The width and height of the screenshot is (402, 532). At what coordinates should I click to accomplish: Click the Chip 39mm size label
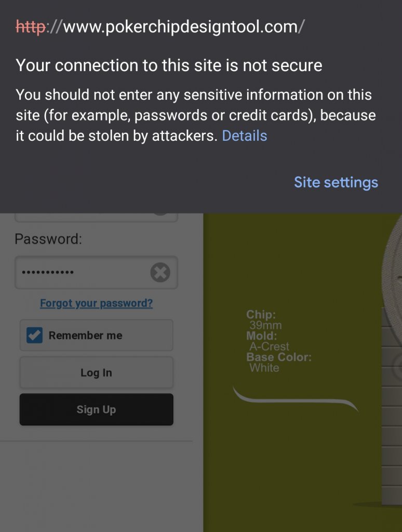(264, 320)
